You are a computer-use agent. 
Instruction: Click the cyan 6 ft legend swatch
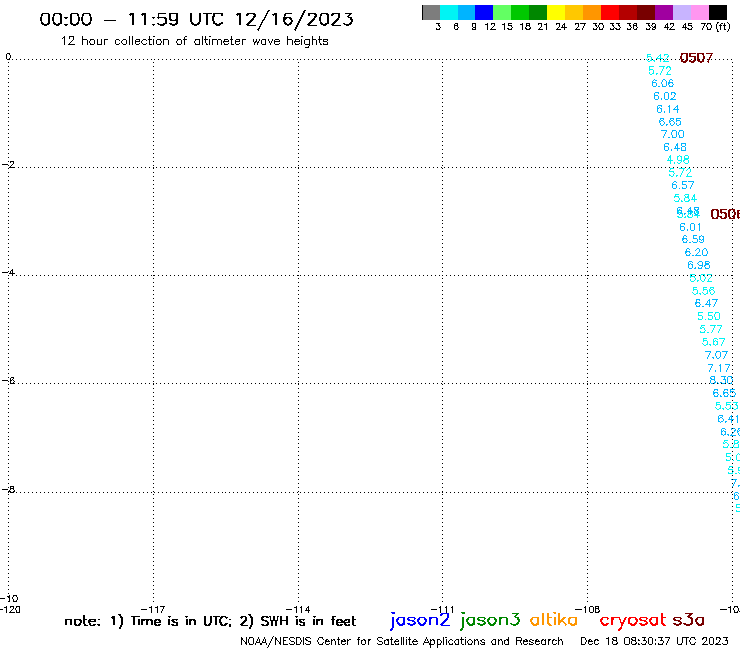point(449,12)
